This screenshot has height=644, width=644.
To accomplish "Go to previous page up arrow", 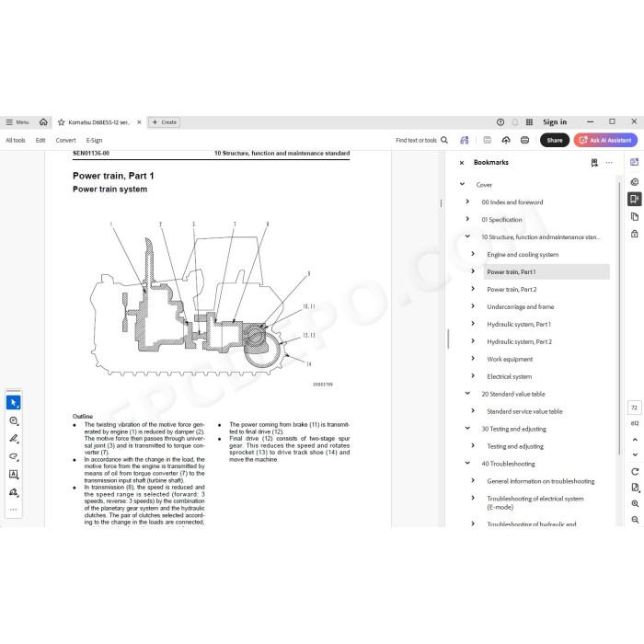I will point(635,440).
